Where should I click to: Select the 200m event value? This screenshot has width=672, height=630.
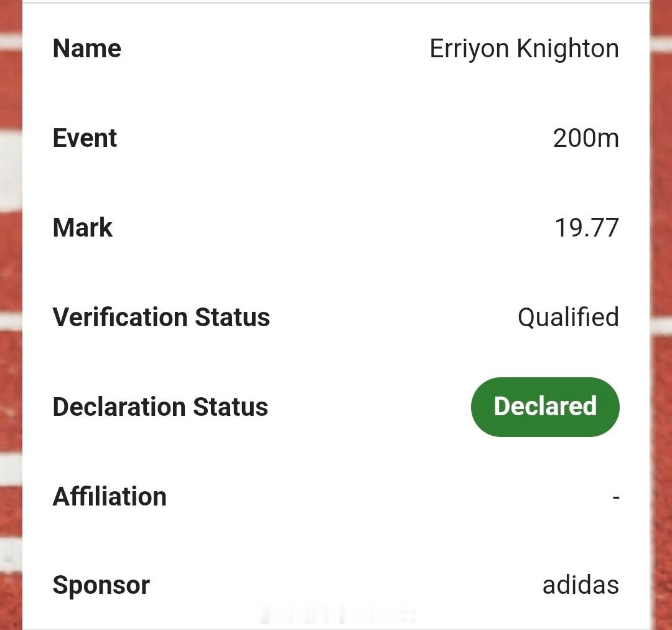click(586, 138)
